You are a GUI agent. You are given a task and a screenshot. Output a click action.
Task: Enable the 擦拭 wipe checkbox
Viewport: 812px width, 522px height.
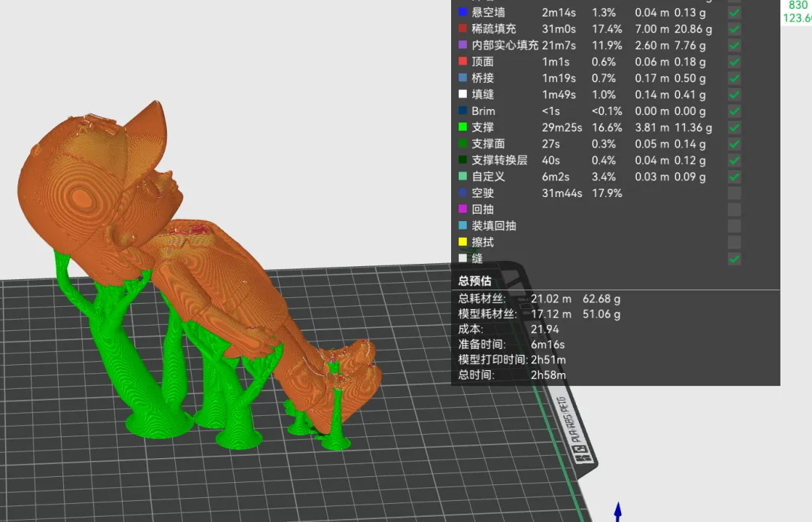click(734, 242)
